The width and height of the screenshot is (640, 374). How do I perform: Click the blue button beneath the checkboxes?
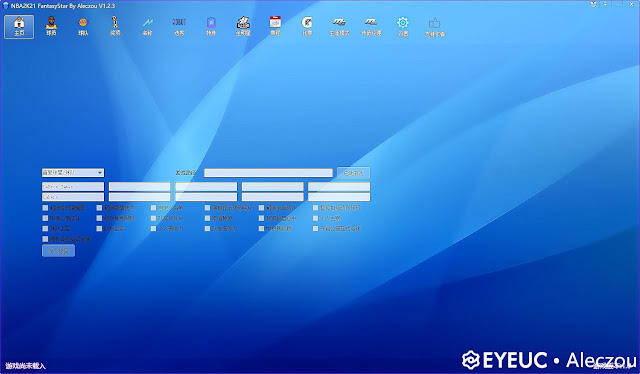pos(58,251)
